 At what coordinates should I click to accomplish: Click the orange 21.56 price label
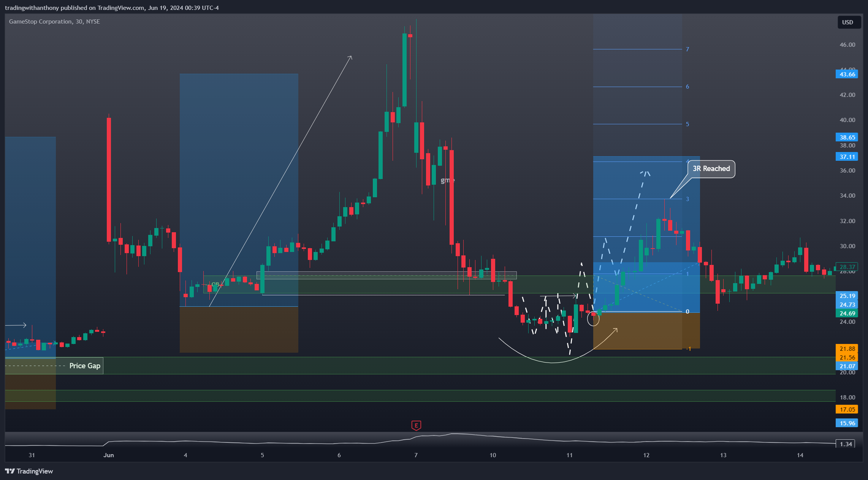pos(847,357)
